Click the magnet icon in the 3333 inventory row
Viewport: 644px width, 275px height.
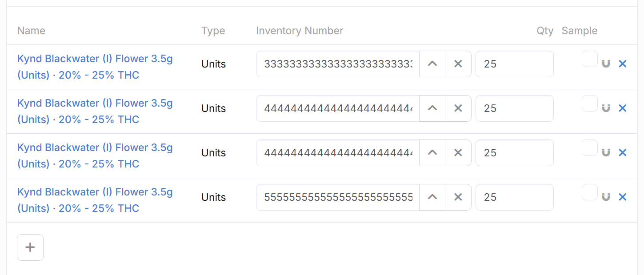(606, 64)
